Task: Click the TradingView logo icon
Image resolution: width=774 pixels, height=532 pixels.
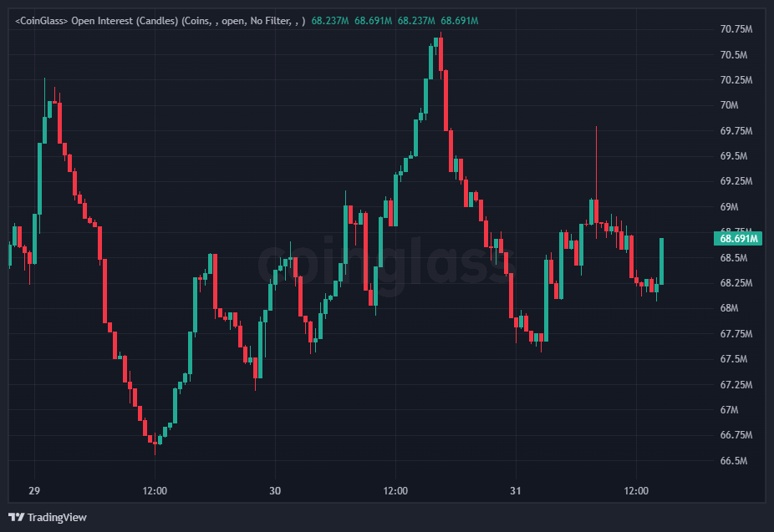Action: point(15,517)
